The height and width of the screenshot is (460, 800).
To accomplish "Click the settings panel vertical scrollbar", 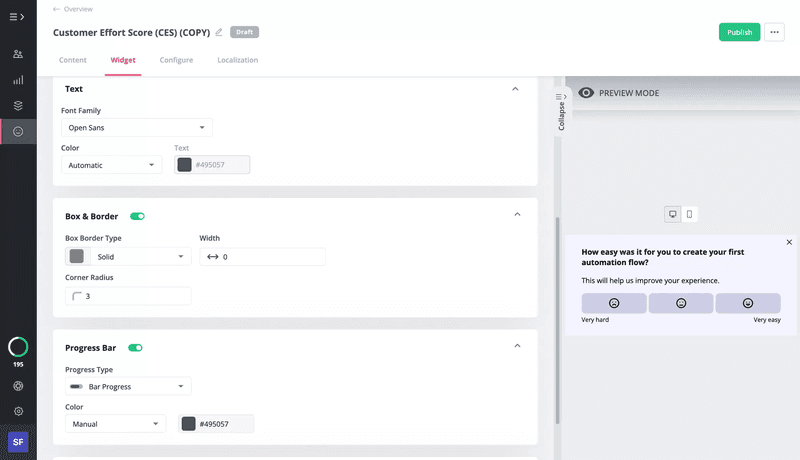I will click(557, 320).
